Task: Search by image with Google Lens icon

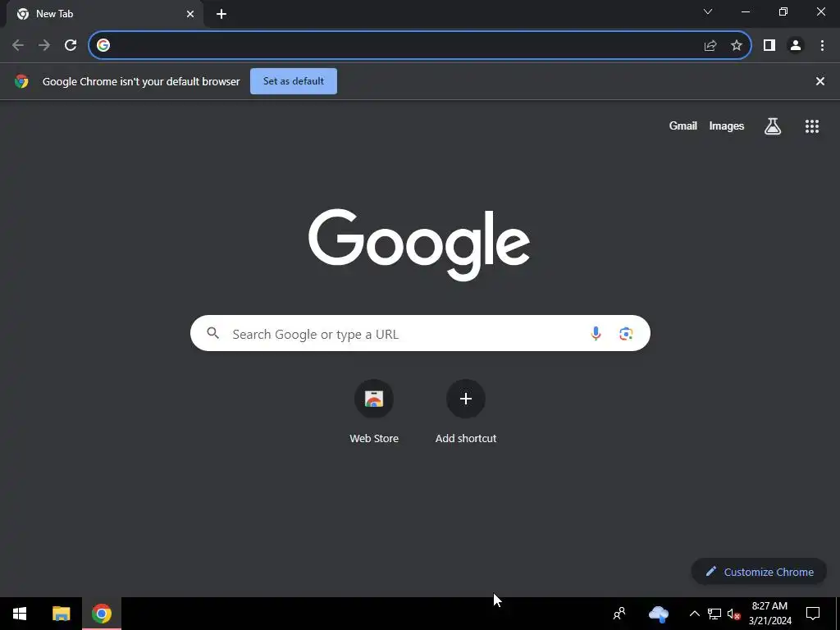Action: (x=626, y=334)
